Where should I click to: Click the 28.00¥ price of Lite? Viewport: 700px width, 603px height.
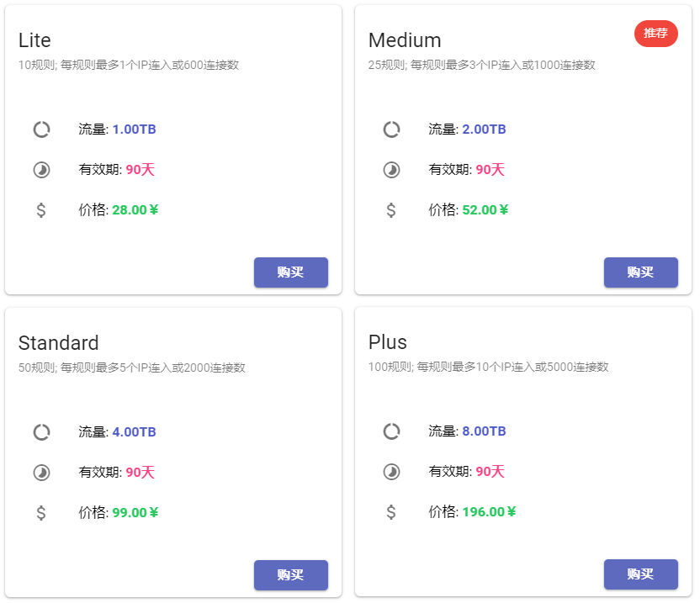click(x=135, y=209)
